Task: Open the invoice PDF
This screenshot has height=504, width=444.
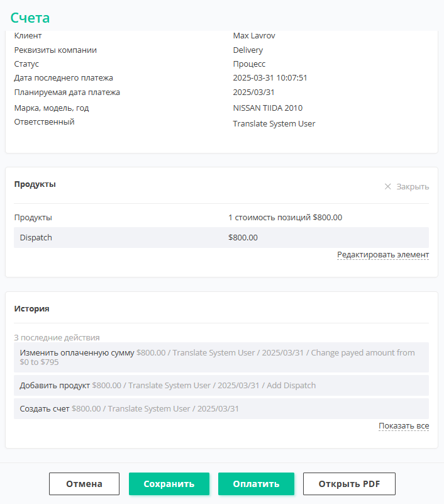Action: (349, 484)
